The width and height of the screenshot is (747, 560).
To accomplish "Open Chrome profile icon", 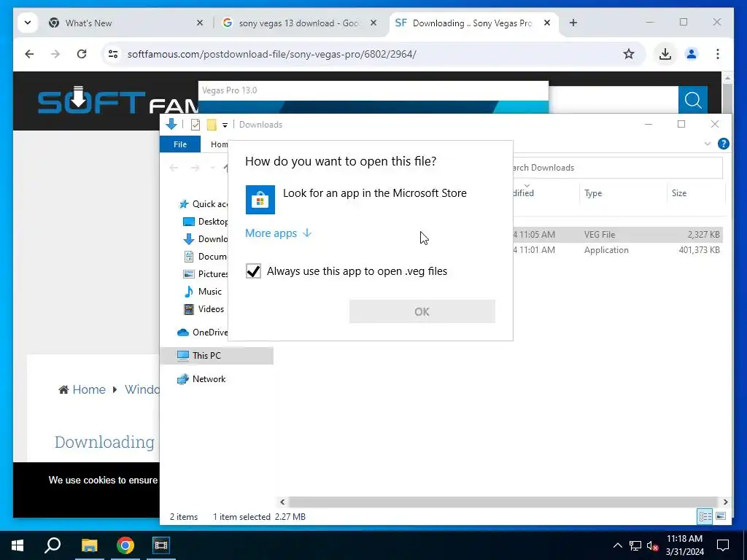I will click(x=692, y=54).
